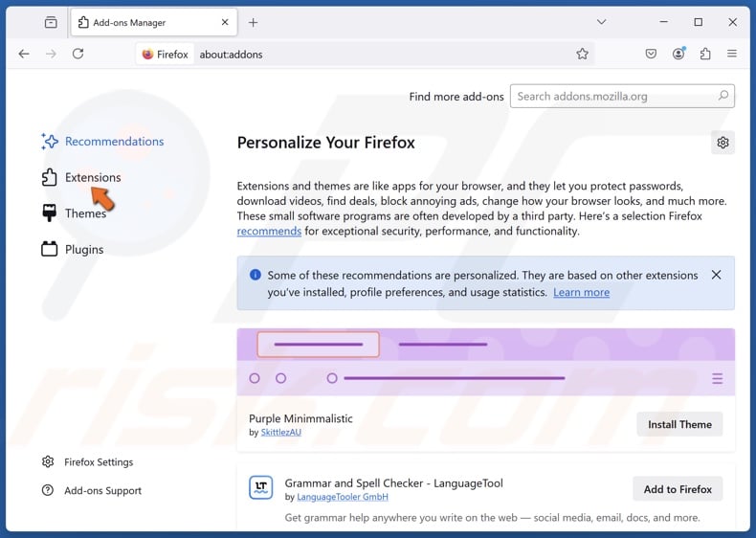Select Themes in the sidebar
The width and height of the screenshot is (756, 538).
click(75, 213)
